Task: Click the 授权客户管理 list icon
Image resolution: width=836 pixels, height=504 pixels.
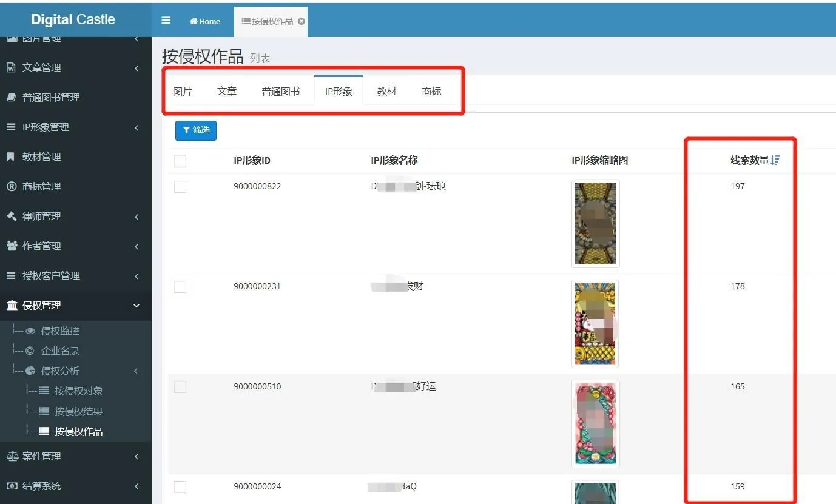Action: 11,275
